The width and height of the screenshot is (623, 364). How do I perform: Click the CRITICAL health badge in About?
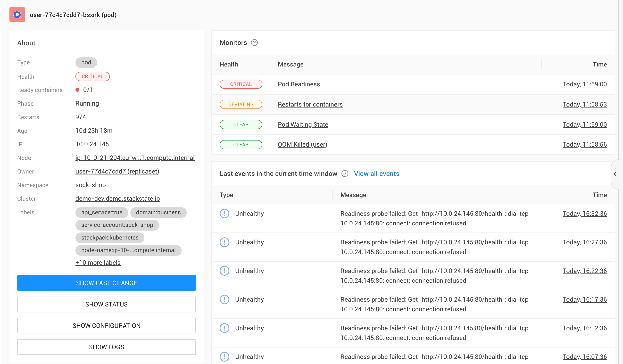92,77
